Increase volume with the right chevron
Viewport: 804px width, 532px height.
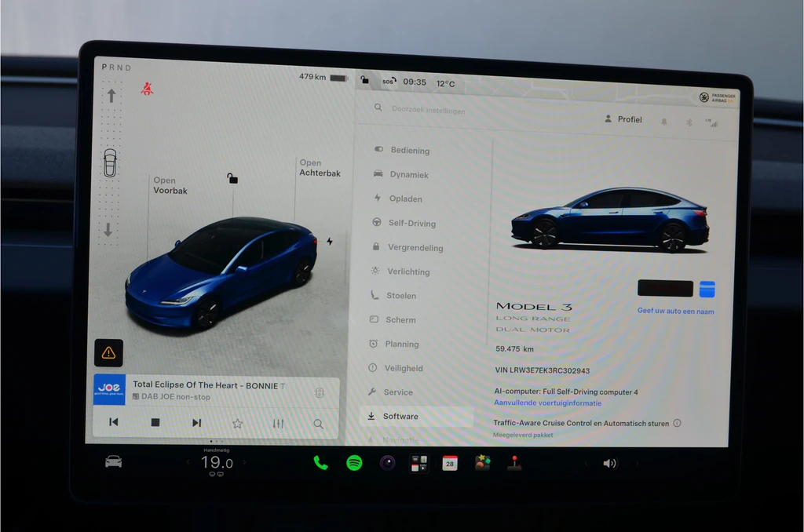(x=638, y=463)
